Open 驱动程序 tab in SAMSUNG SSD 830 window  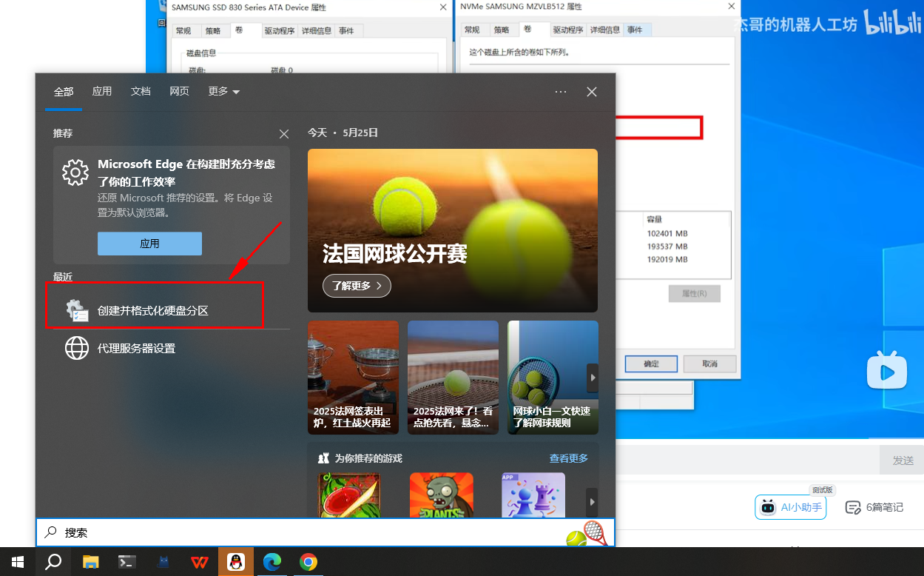pos(280,30)
